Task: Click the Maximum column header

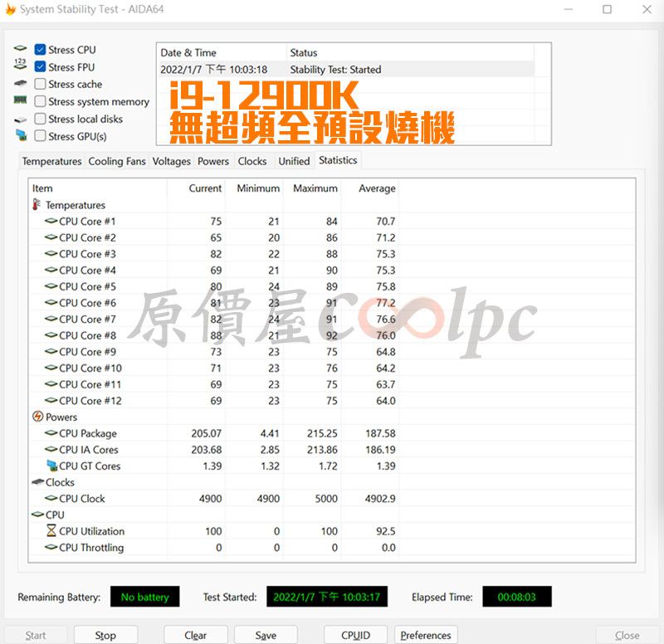Action: click(312, 188)
